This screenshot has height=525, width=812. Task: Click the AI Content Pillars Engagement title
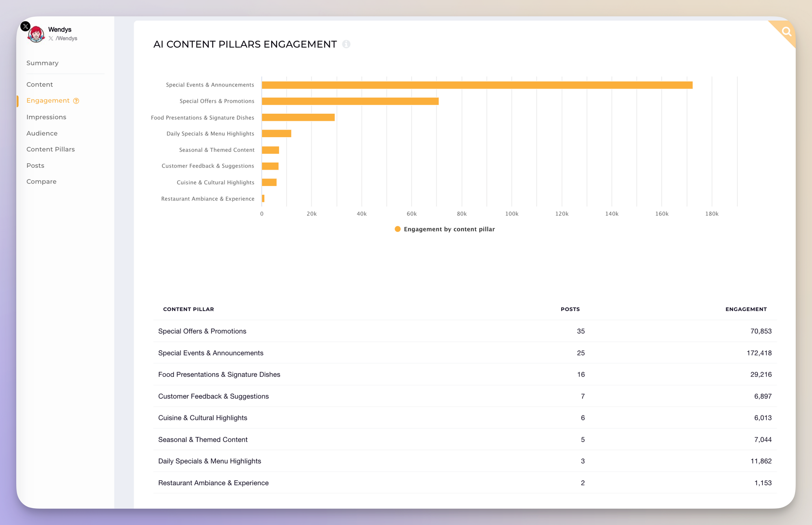245,44
